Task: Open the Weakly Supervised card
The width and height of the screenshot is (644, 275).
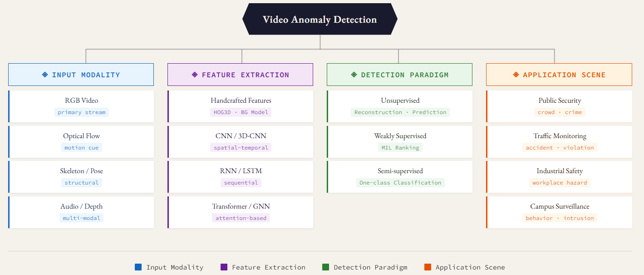Action: (400, 141)
